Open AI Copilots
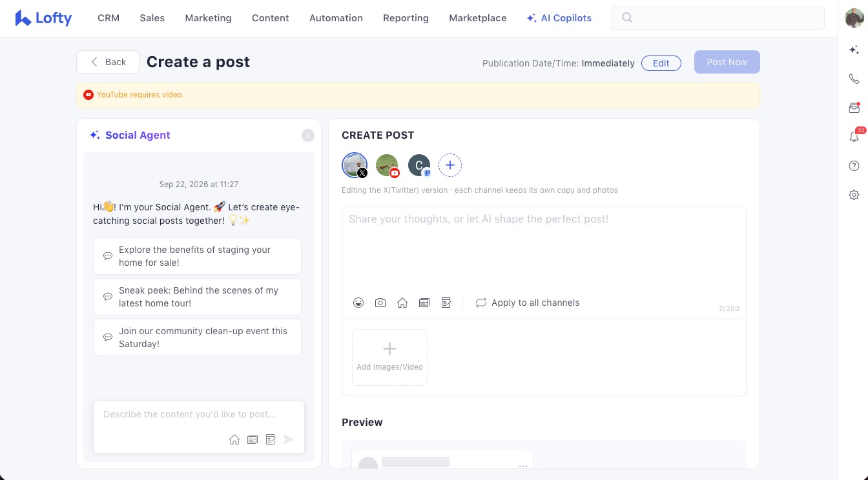868x480 pixels. (x=559, y=18)
